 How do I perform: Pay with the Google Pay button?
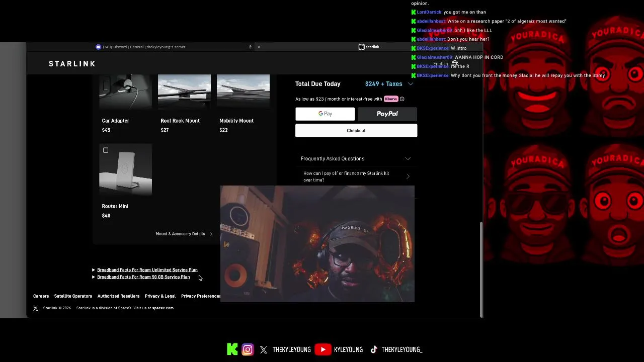tap(325, 114)
